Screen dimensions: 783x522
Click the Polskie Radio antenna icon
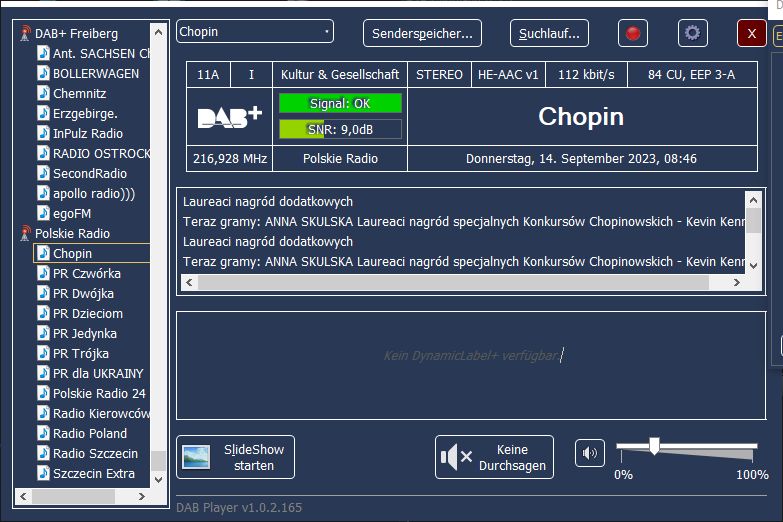pos(26,234)
